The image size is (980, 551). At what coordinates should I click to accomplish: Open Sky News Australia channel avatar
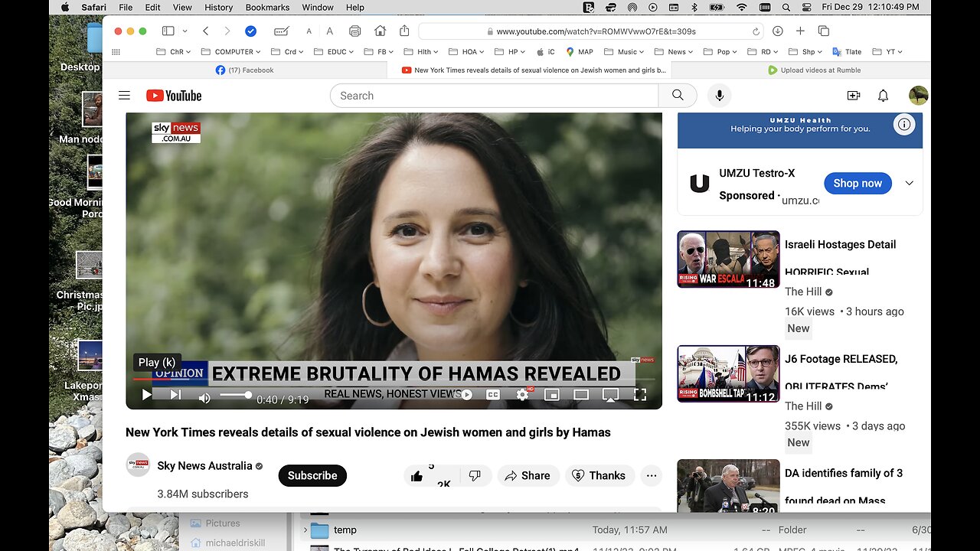point(138,465)
